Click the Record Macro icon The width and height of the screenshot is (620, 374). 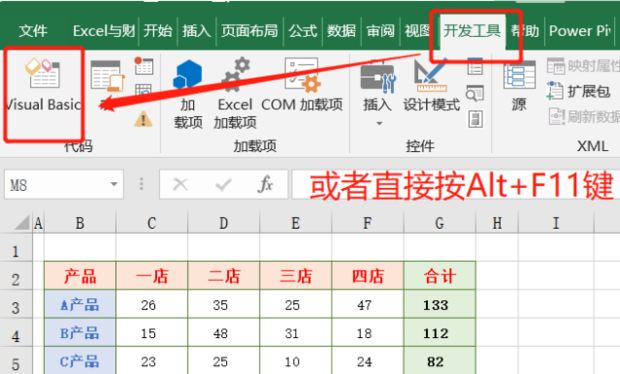click(x=143, y=65)
